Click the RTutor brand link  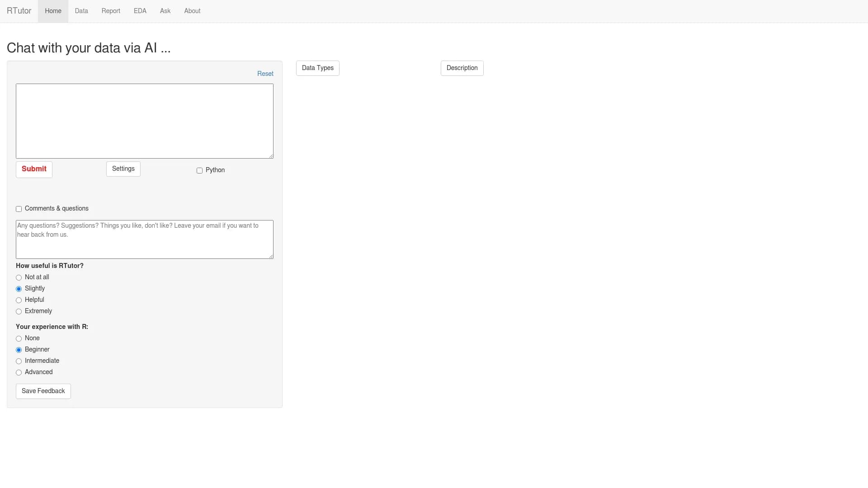(19, 11)
